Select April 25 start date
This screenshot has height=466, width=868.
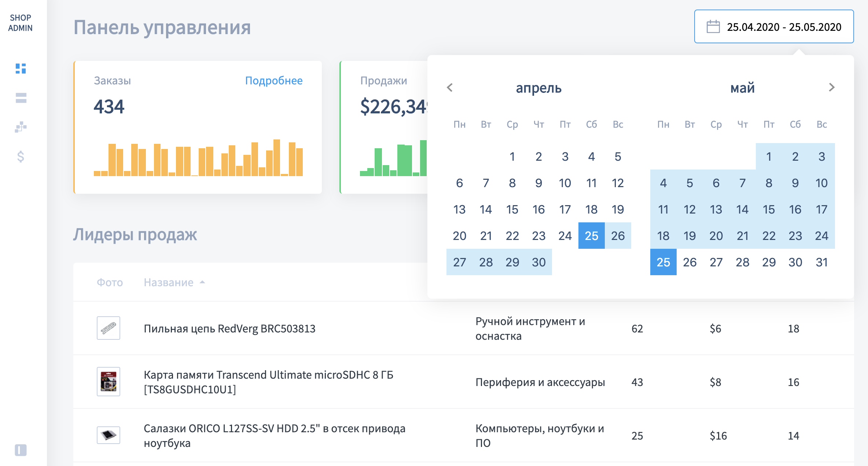(x=591, y=236)
